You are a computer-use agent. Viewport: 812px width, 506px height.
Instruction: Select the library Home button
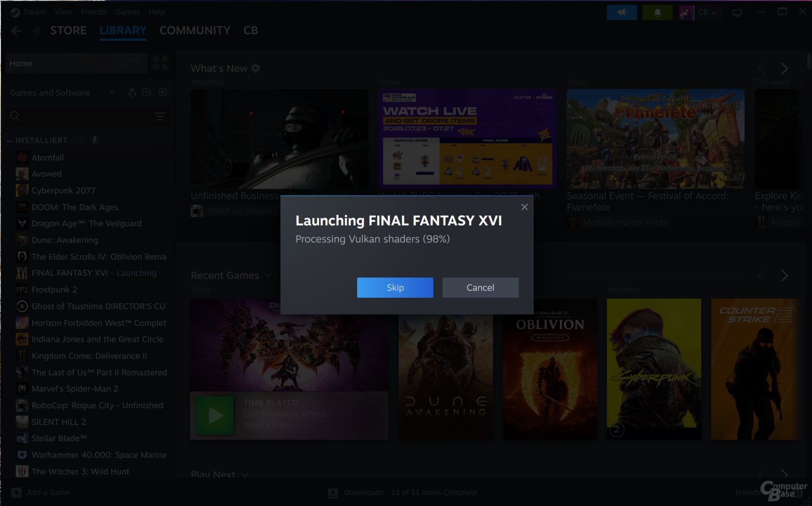[76, 63]
